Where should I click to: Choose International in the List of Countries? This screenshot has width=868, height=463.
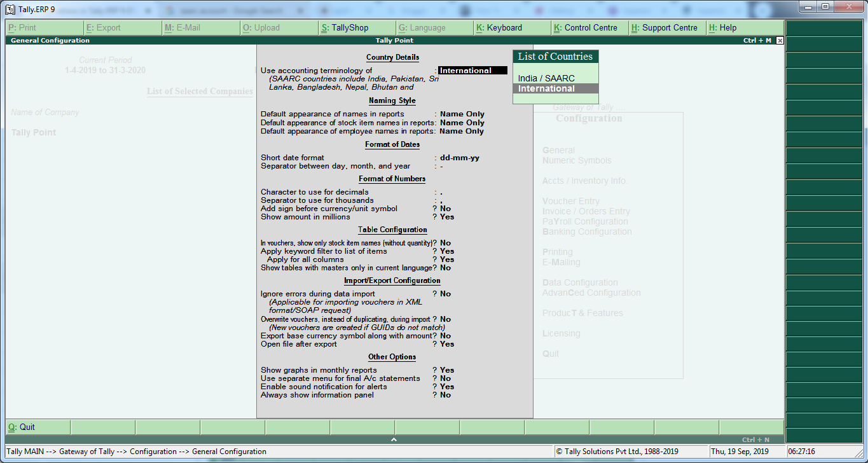555,88
